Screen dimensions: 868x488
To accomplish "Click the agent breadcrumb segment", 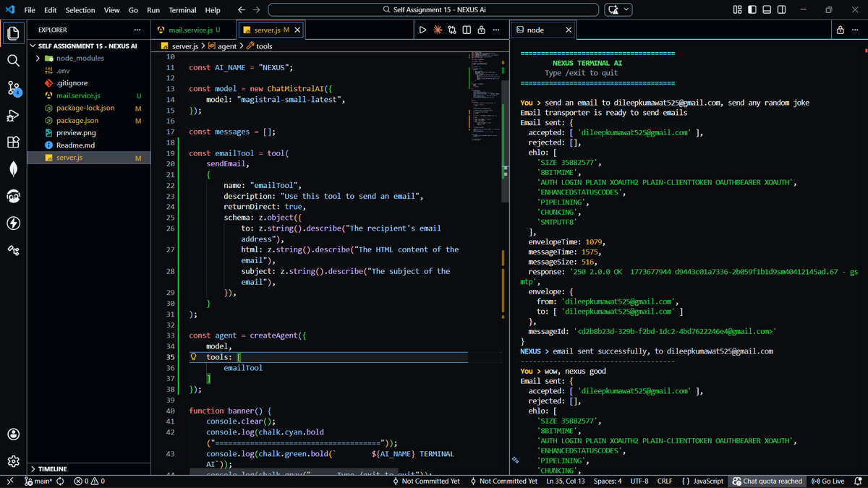I will [222, 46].
